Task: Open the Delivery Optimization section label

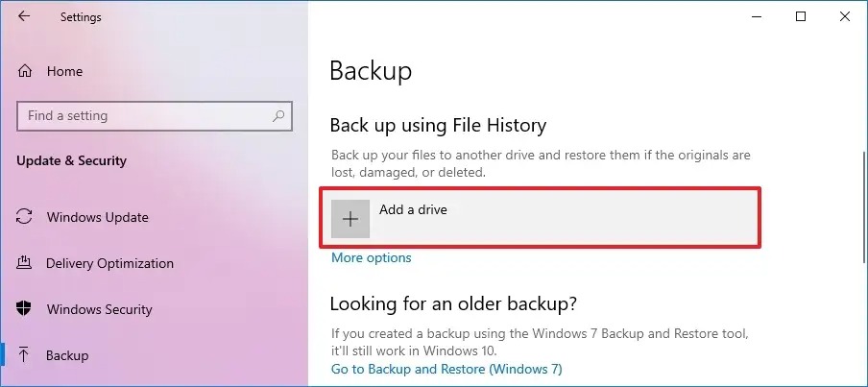Action: click(109, 263)
